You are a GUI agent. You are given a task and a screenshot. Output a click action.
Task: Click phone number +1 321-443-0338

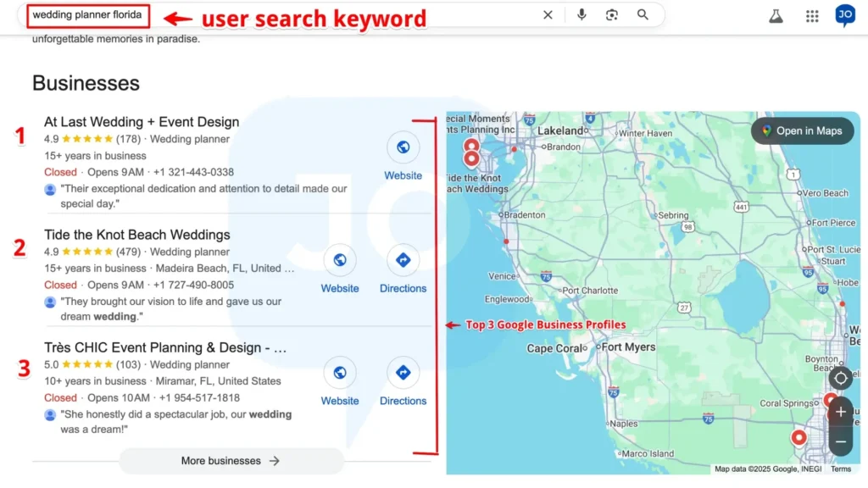[194, 172]
